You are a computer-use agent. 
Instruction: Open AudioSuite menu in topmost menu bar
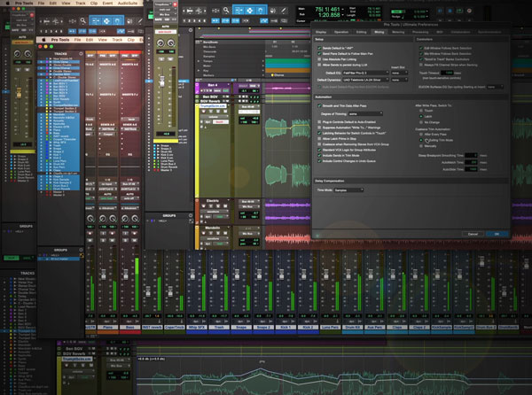pyautogui.click(x=127, y=3)
